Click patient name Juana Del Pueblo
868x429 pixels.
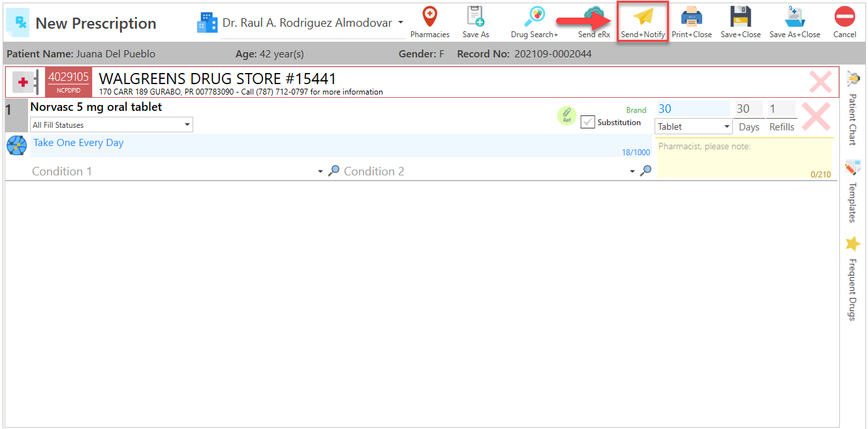(x=116, y=54)
